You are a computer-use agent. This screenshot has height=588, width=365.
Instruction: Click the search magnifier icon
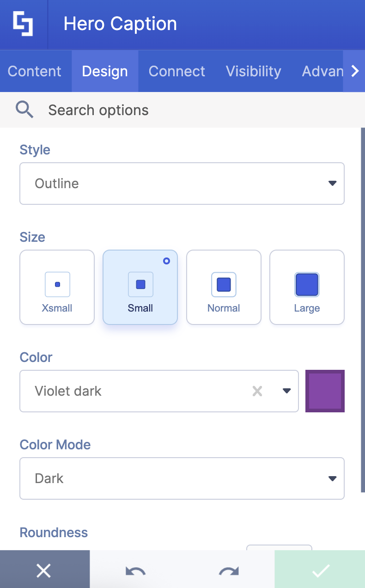[24, 110]
